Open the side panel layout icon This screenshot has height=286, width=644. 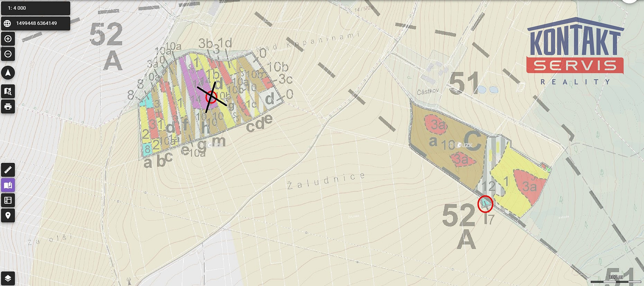pos(8,200)
